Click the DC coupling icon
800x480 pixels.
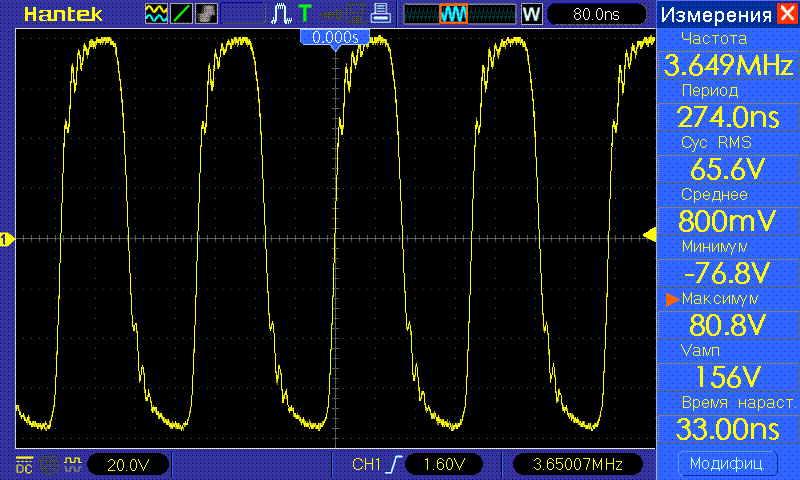click(23, 464)
